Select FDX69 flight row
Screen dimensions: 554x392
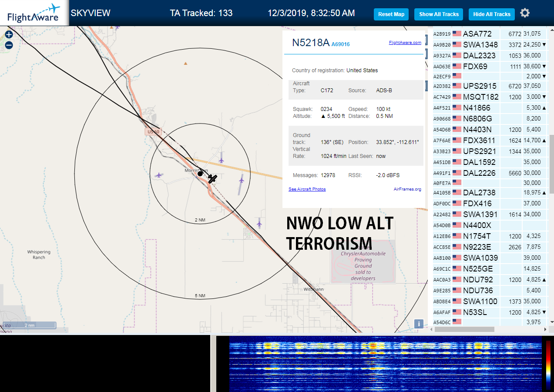[490, 66]
